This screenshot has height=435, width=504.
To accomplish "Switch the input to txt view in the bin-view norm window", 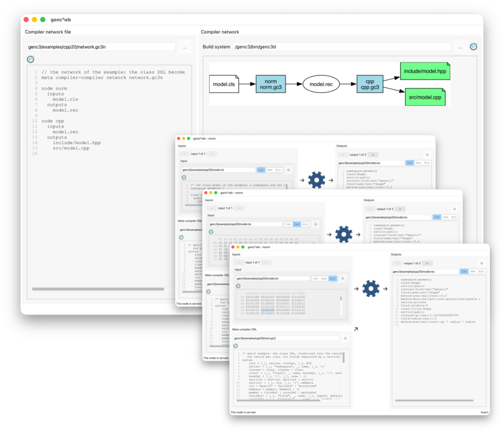I will 315,279.
